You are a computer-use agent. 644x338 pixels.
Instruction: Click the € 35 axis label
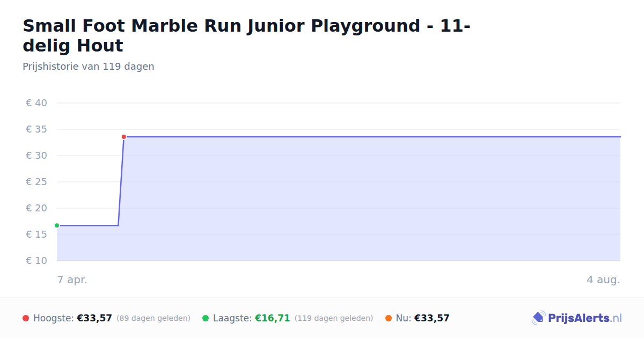(37, 129)
